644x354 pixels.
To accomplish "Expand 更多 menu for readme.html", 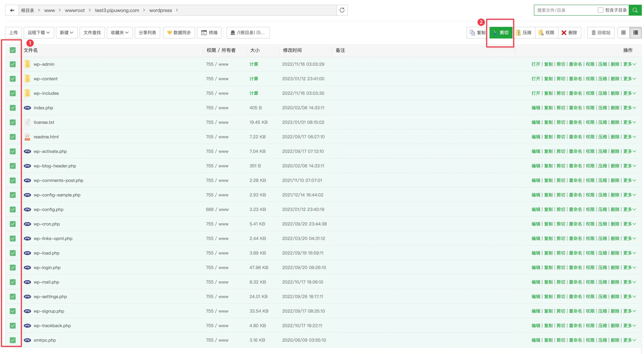I will pos(629,137).
